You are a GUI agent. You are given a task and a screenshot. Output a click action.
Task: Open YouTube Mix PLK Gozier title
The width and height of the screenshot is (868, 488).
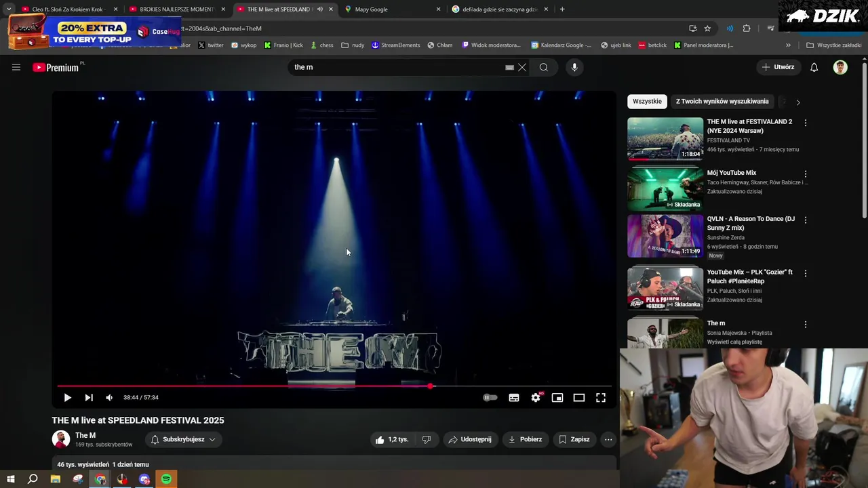pyautogui.click(x=749, y=277)
